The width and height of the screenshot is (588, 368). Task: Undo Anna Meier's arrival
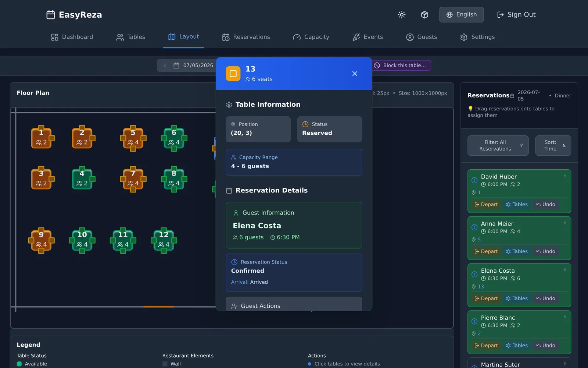tap(546, 252)
